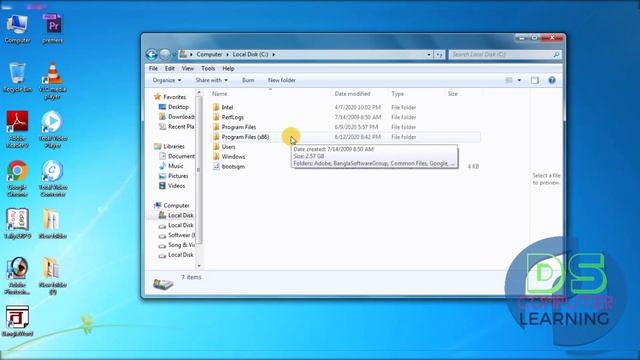The width and height of the screenshot is (640, 360).
Task: Click the change view icon
Action: [x=509, y=80]
